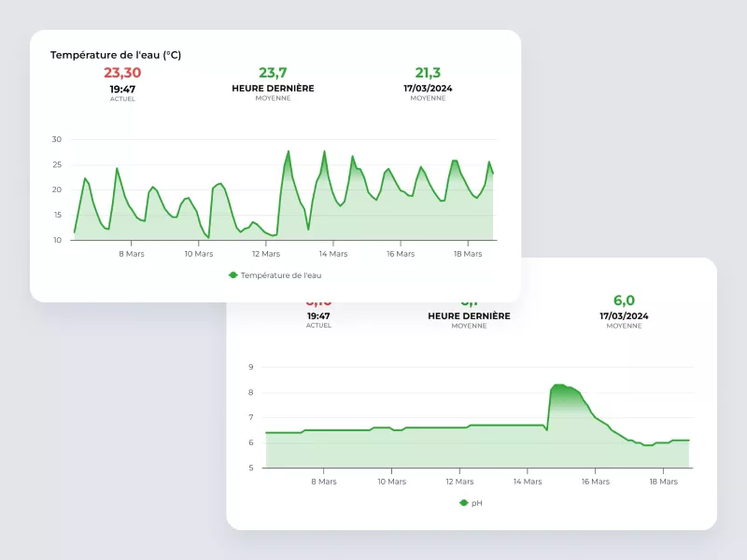Click the 7 y-axis label on pH chart
This screenshot has width=747, height=560.
coord(251,417)
